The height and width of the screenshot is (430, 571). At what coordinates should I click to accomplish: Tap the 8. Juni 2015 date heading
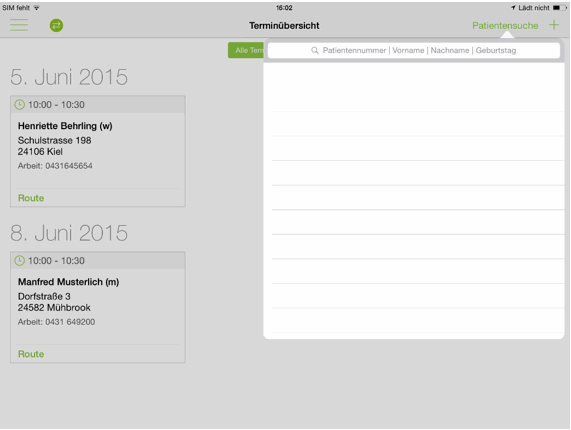pos(69,233)
